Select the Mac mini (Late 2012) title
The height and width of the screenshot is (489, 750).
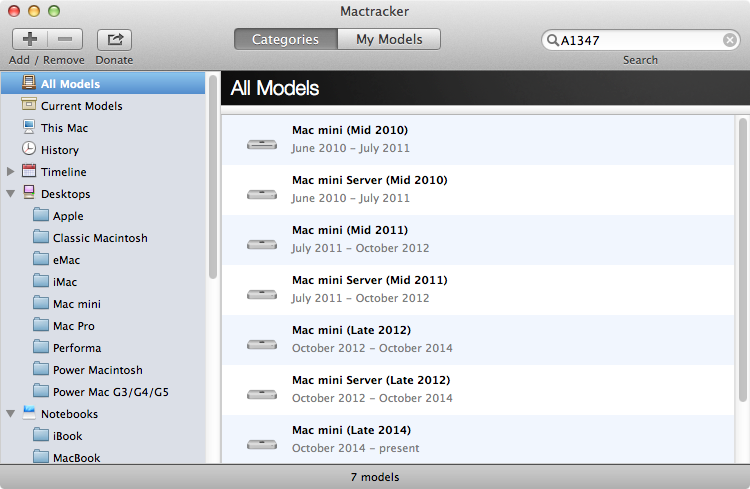(x=352, y=330)
